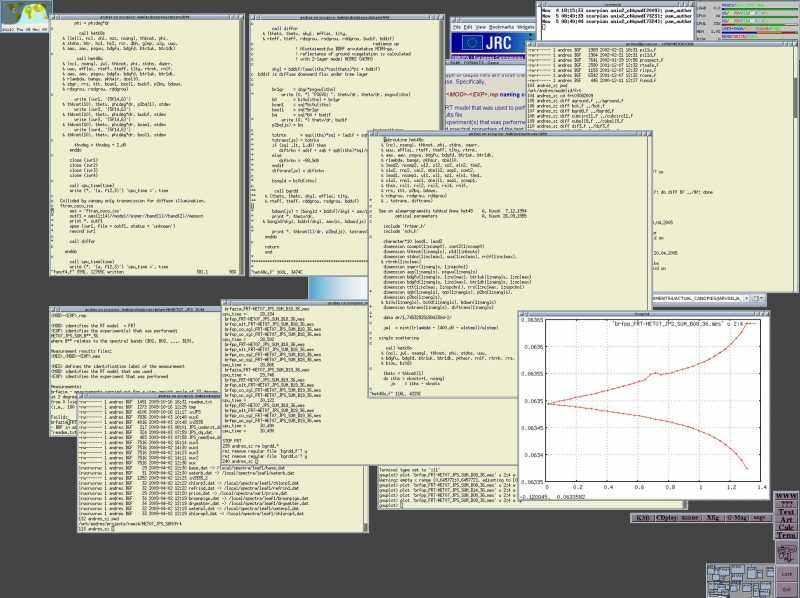Click the world map sun clock widget
The width and height of the screenshot is (800, 598).
pyautogui.click(x=26, y=16)
